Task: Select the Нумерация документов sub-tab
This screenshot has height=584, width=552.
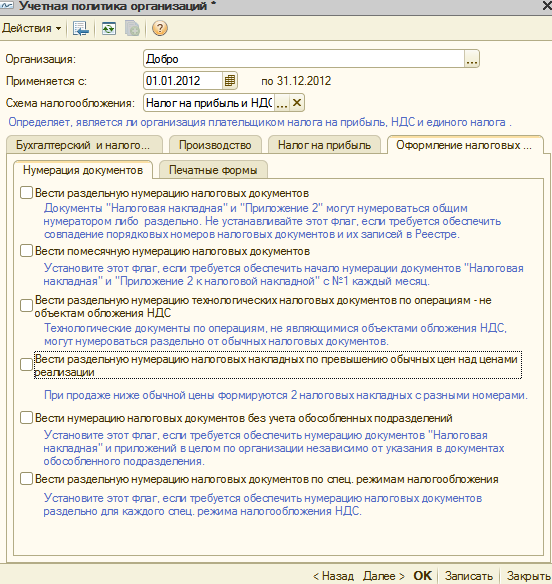Action: pos(83,170)
